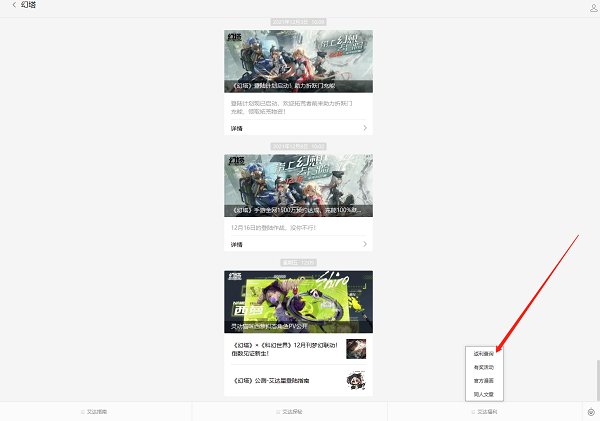The width and height of the screenshot is (600, 421).
Task: Open the top article banner image
Action: click(298, 61)
